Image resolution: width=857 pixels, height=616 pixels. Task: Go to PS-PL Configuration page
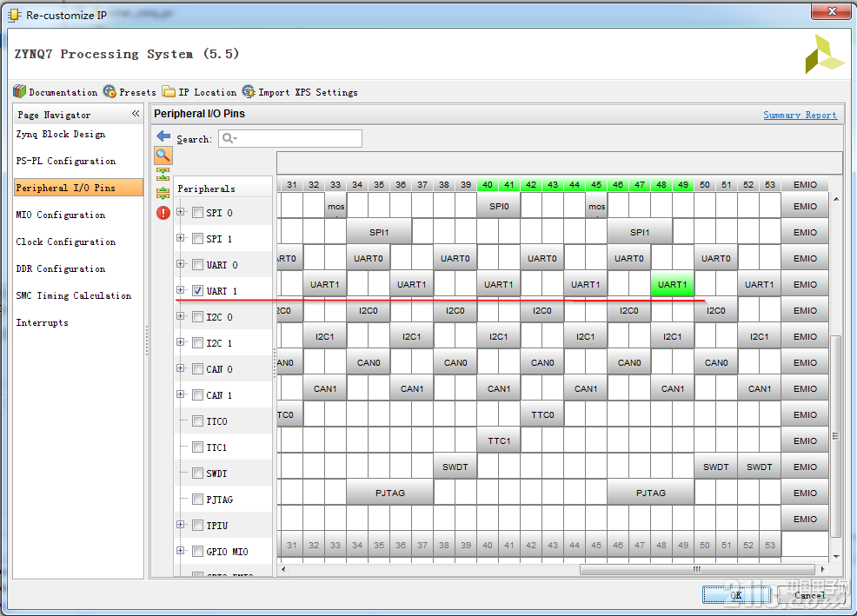(65, 162)
